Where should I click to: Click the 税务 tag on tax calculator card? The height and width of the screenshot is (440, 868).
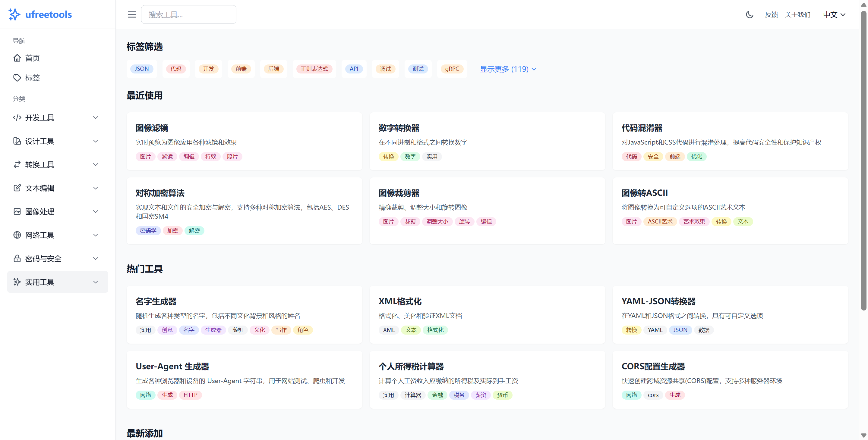(x=459, y=395)
